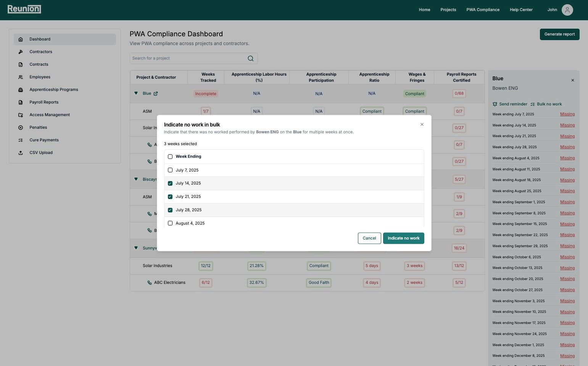Click the 0/68 payroll reports badge
This screenshot has height=366, width=588.
(x=459, y=94)
